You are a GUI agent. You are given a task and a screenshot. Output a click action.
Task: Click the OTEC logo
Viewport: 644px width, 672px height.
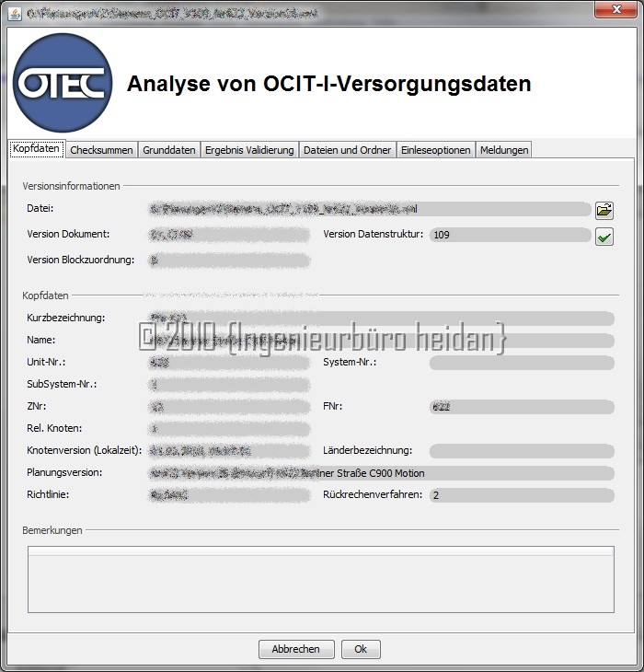coord(63,85)
